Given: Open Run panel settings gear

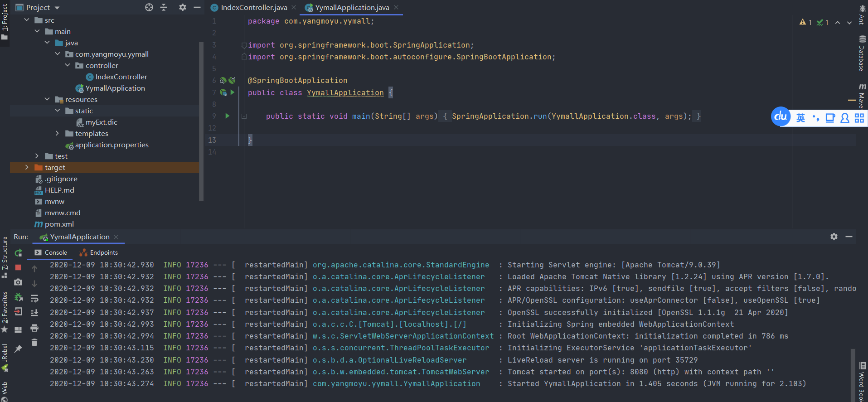Looking at the screenshot, I should pyautogui.click(x=834, y=237).
